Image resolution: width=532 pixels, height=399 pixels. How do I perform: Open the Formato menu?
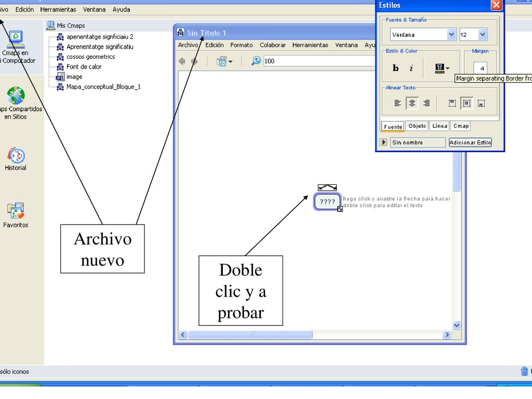[241, 45]
